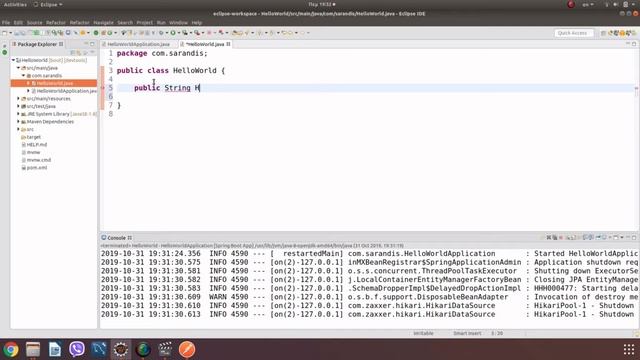Collapse the com.sarandis package
The width and height of the screenshot is (640, 360).
point(23,76)
